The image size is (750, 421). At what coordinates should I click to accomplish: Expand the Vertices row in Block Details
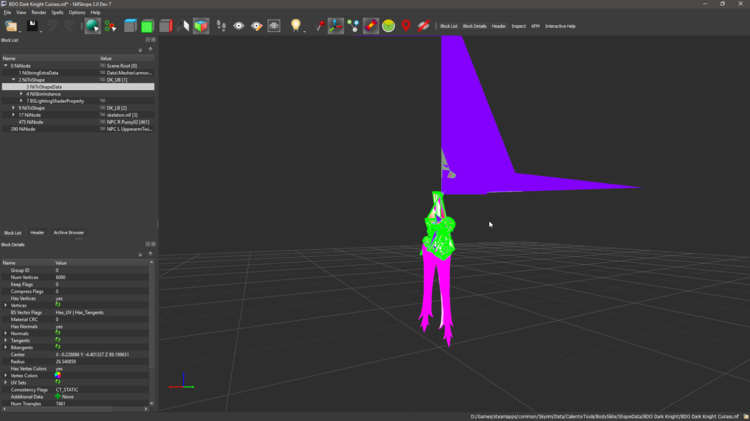tap(6, 305)
